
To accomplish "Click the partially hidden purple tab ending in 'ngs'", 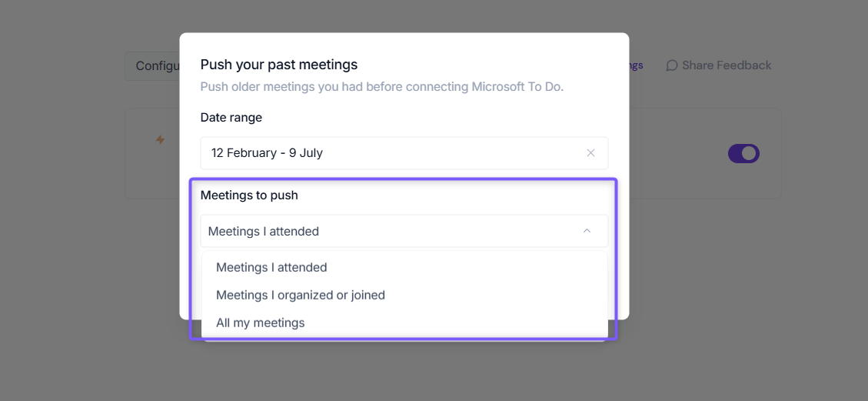I will [x=636, y=65].
